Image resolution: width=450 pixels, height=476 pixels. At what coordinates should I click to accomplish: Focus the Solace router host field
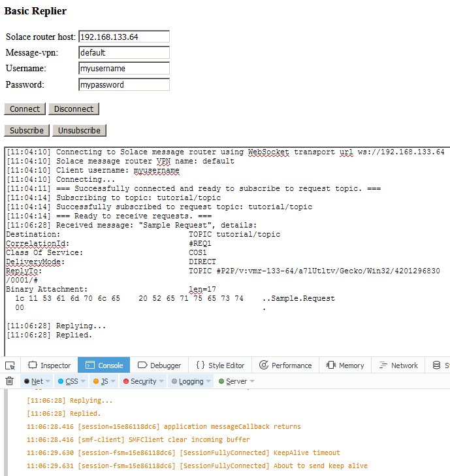124,37
